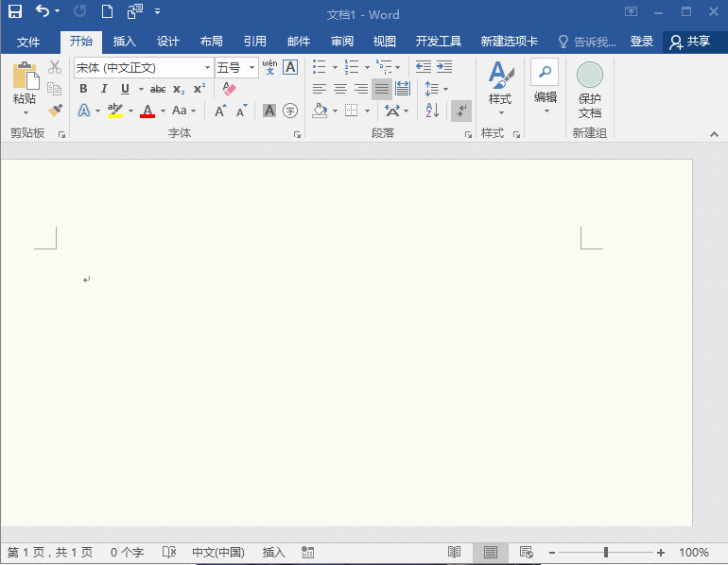Open the Bullets list dropdown arrow
The width and height of the screenshot is (728, 565).
coord(335,67)
